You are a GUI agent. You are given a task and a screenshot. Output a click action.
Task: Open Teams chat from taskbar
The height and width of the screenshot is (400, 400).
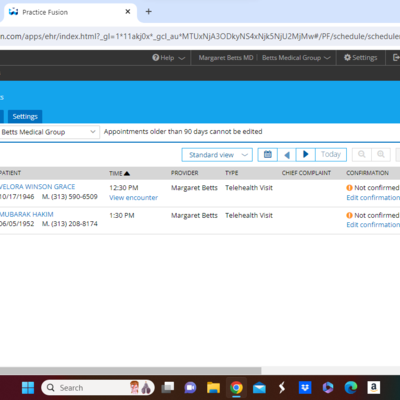[190, 388]
